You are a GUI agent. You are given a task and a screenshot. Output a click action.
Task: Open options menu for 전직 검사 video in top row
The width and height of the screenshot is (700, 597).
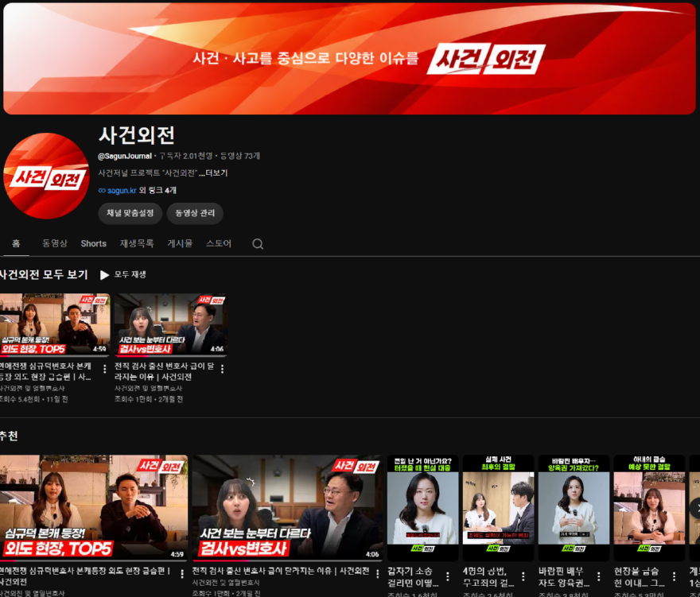pos(222,369)
